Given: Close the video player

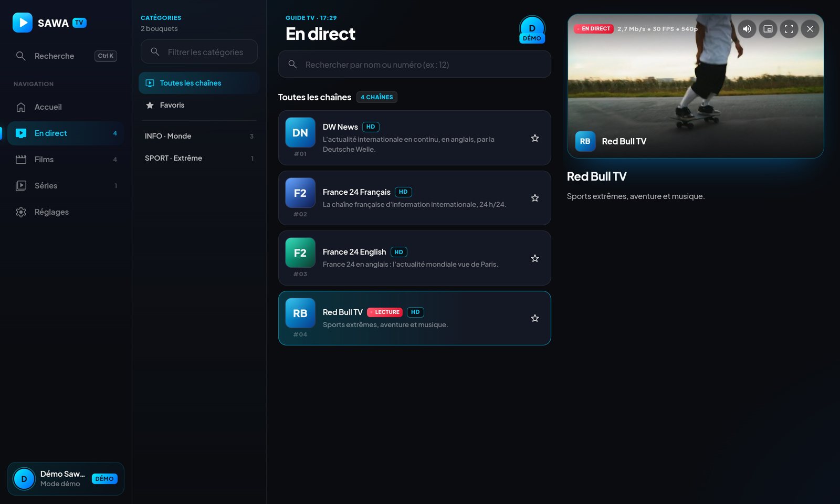Looking at the screenshot, I should pyautogui.click(x=810, y=29).
